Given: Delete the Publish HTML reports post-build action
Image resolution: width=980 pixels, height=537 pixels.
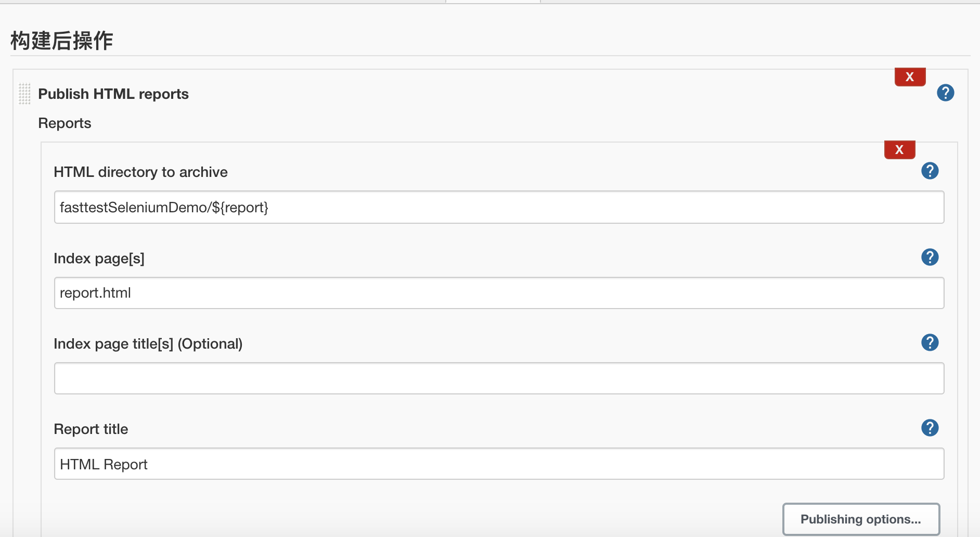Looking at the screenshot, I should pyautogui.click(x=910, y=77).
